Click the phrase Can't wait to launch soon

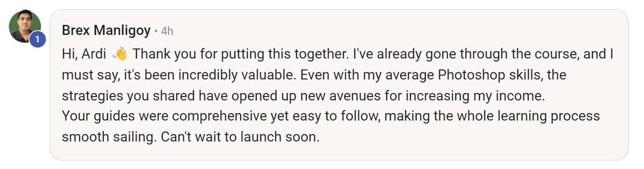click(x=240, y=137)
